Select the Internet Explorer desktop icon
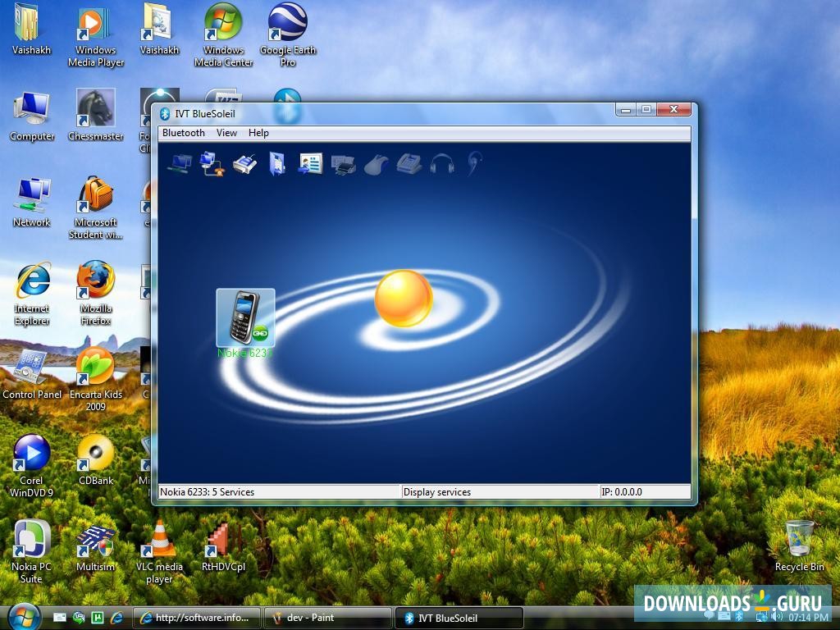Viewport: 840px width, 630px height. click(x=32, y=294)
